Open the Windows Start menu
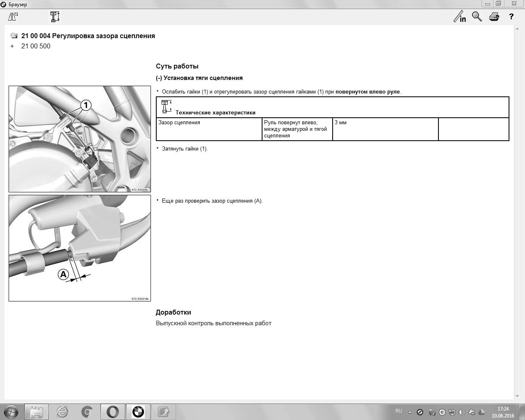525x420 pixels. tap(11, 412)
